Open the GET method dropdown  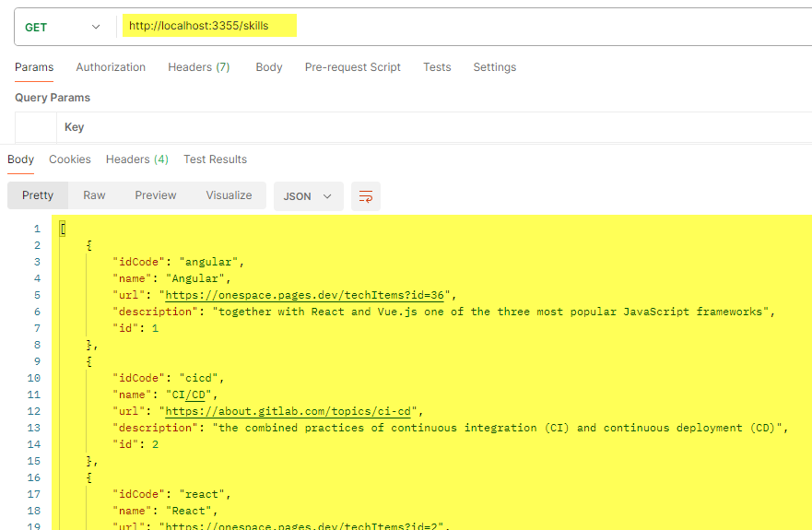click(62, 27)
